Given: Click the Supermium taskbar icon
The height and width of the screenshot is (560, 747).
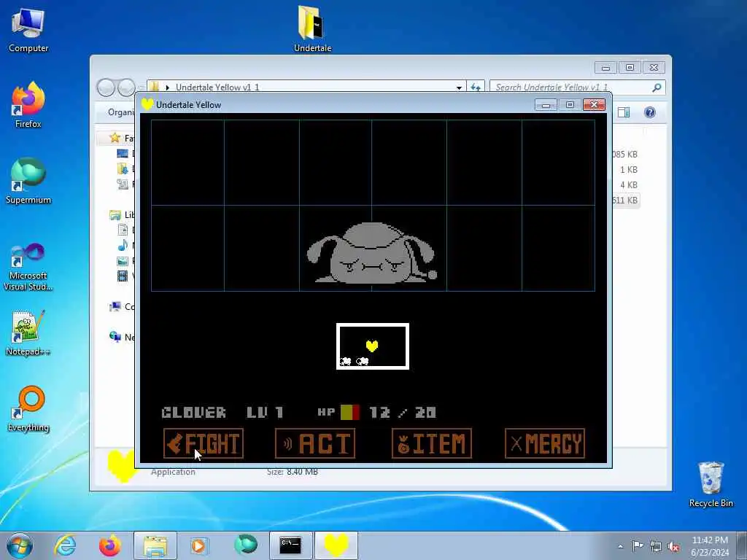Looking at the screenshot, I should 246,545.
